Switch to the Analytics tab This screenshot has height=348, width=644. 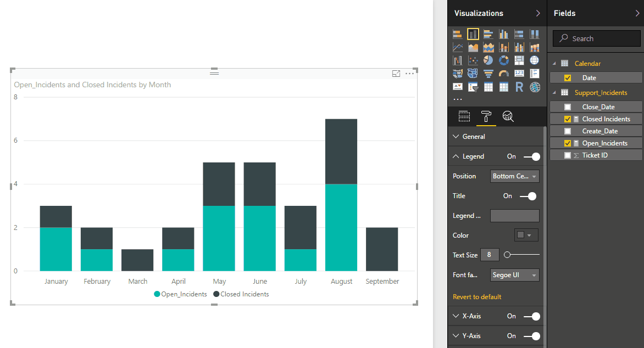[x=508, y=116]
